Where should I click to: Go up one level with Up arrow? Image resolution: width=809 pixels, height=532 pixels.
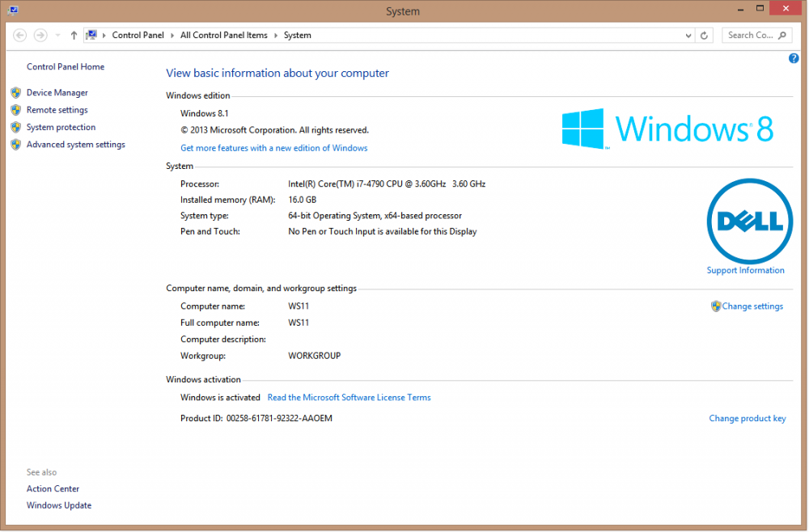pos(74,35)
